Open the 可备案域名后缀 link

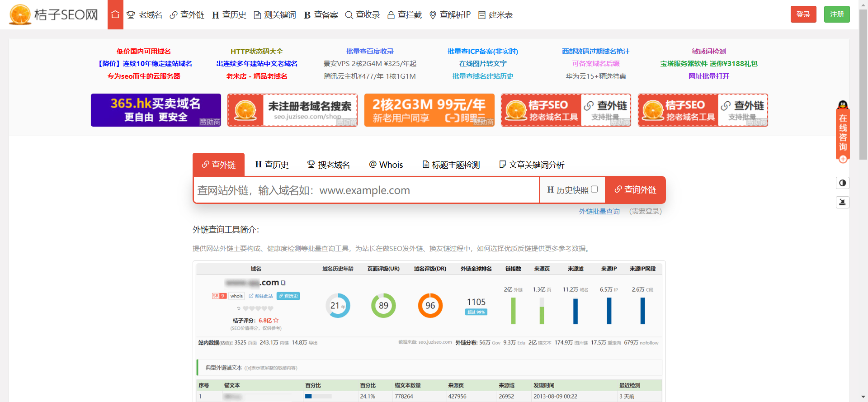coord(596,64)
